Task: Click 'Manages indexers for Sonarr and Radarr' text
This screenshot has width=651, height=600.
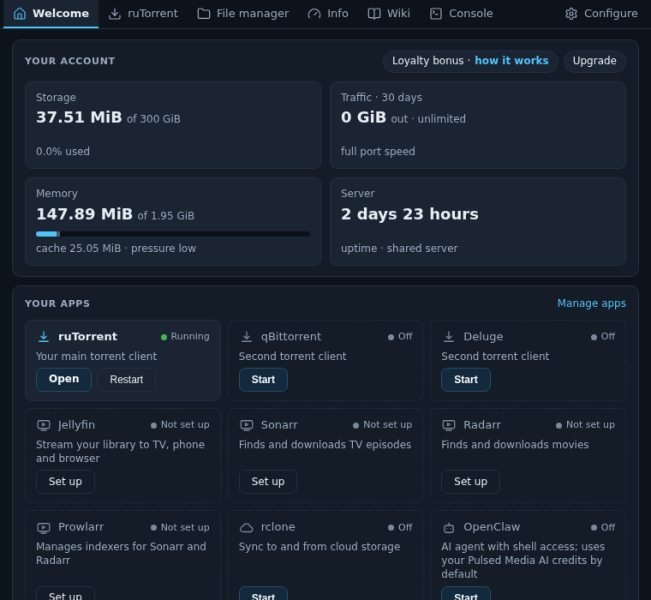Action: pyautogui.click(x=121, y=553)
